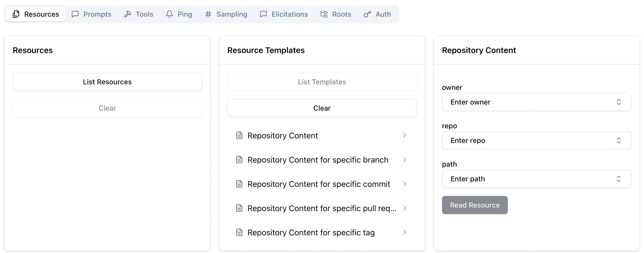Open the path field dropdown arrows
The height and width of the screenshot is (253, 644).
[619, 179]
